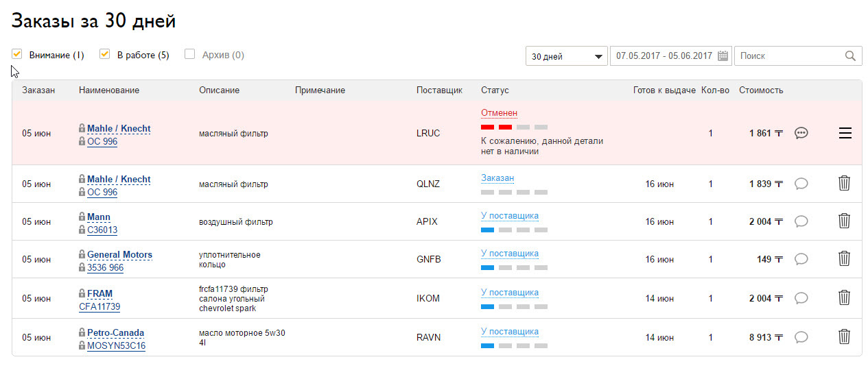This screenshot has width=868, height=366.
Task: Expand the Отменен status details
Action: point(499,113)
